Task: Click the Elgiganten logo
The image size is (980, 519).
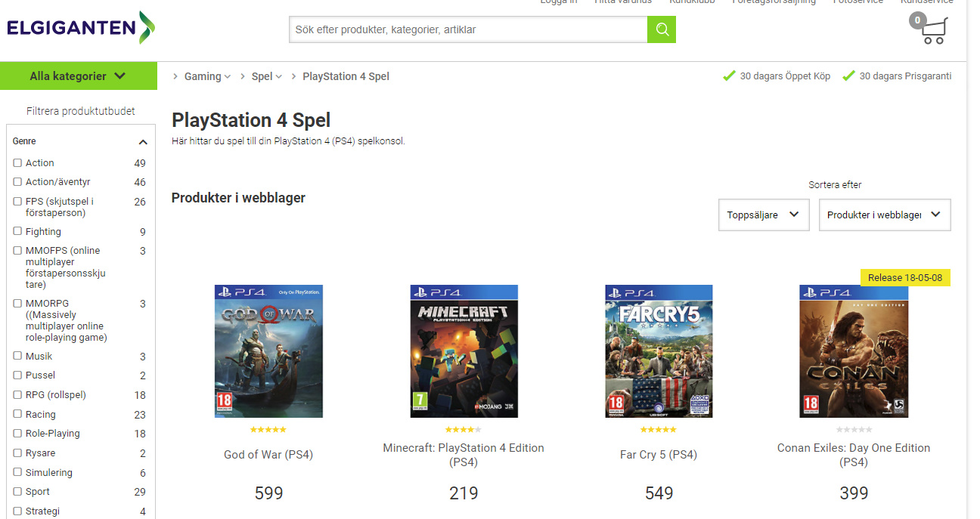Action: click(x=81, y=28)
